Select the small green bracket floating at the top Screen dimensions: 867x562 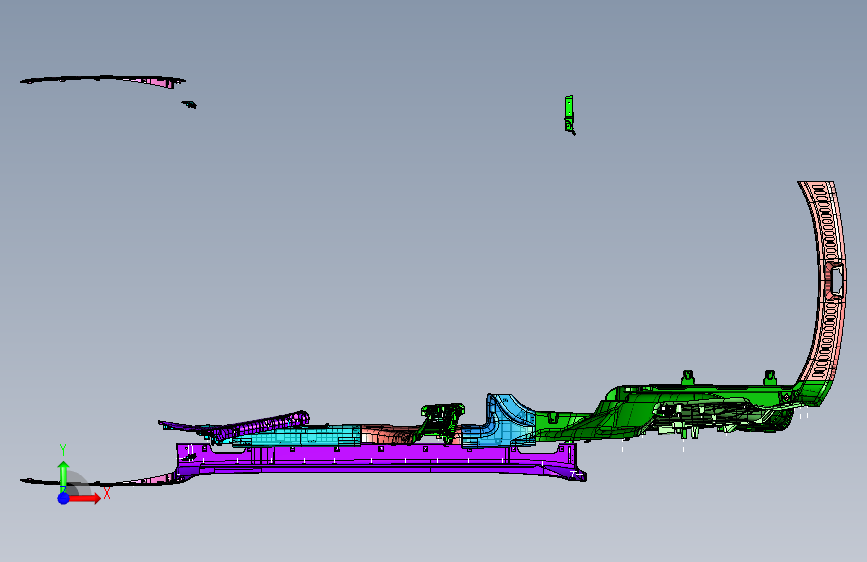coord(569,115)
